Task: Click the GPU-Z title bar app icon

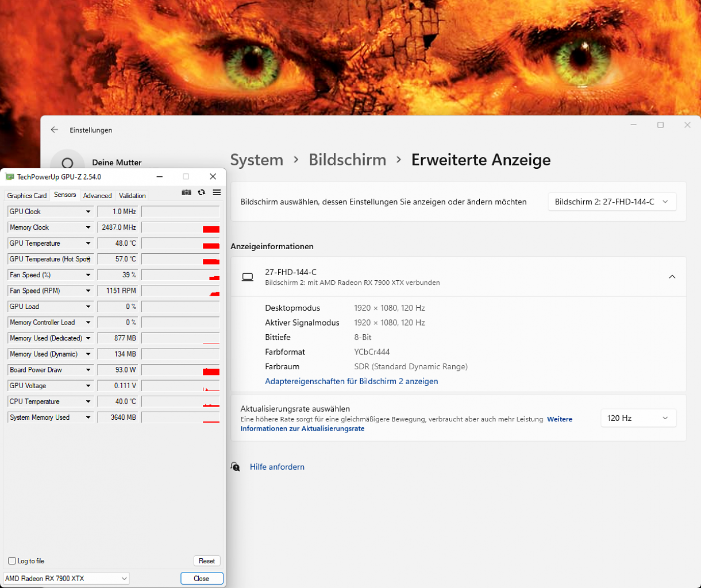Action: 9,177
